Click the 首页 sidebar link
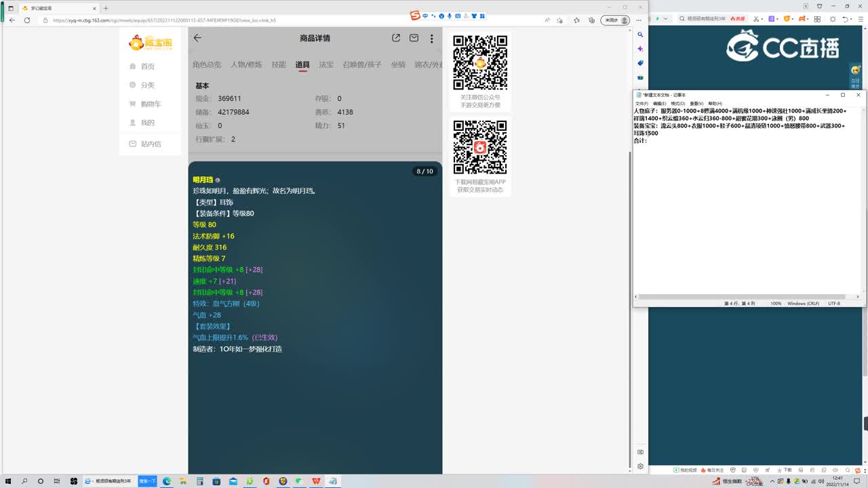 tap(150, 66)
